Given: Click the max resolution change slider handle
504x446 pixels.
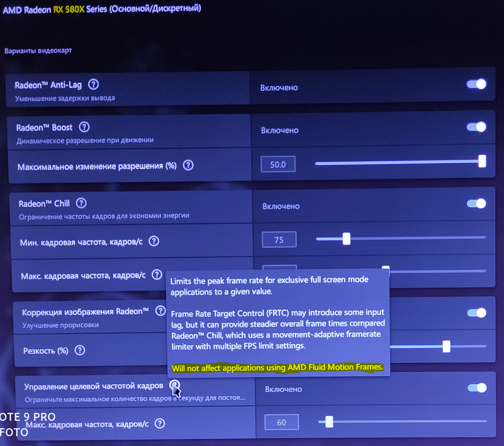Looking at the screenshot, I should coord(482,161).
